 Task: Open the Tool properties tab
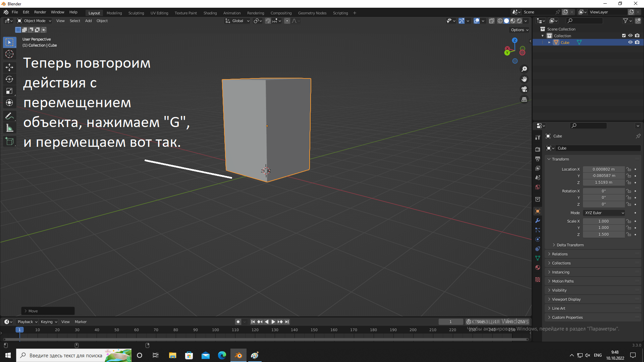click(538, 137)
